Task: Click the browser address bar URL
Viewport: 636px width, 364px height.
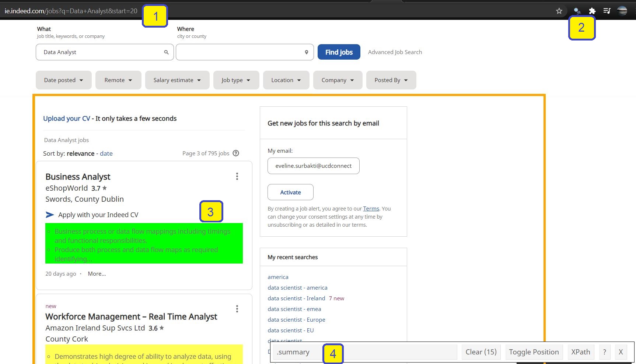Action: tap(71, 11)
